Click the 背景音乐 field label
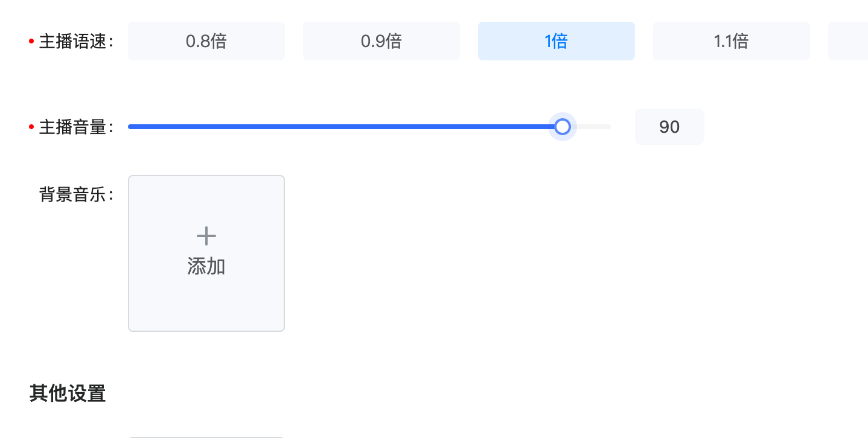This screenshot has height=438, width=868. 72,195
